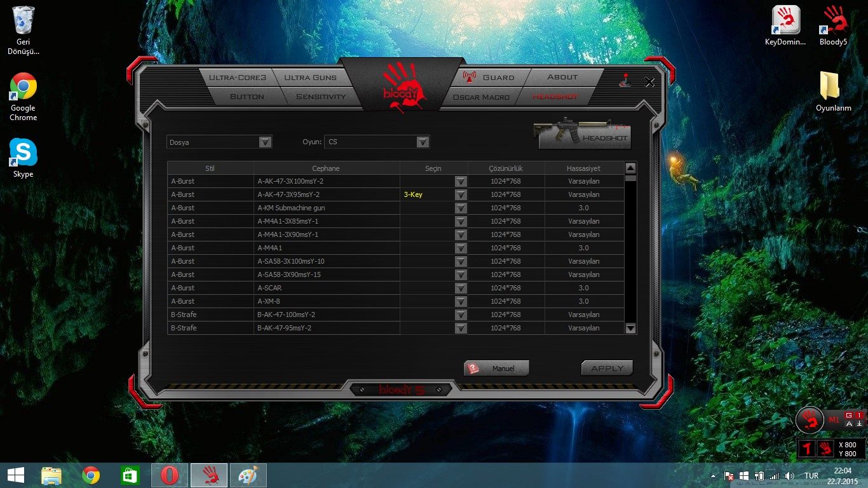The height and width of the screenshot is (488, 868).
Task: Select the Google Chrome desktop shortcut
Action: pos(24,97)
